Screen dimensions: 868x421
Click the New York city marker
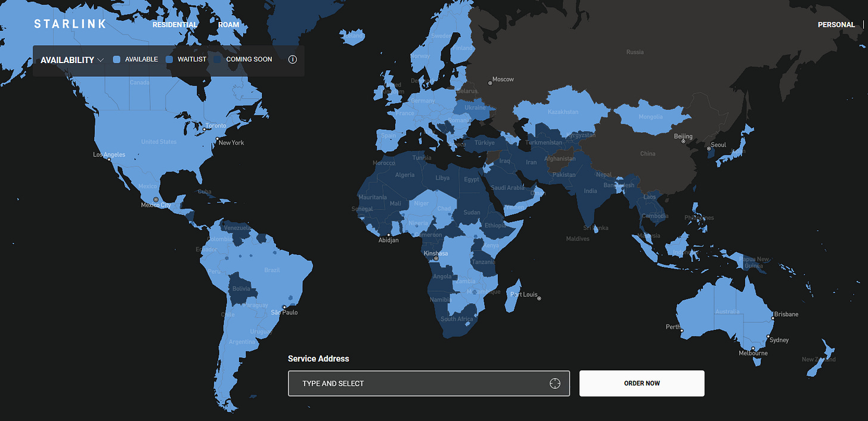coord(216,138)
